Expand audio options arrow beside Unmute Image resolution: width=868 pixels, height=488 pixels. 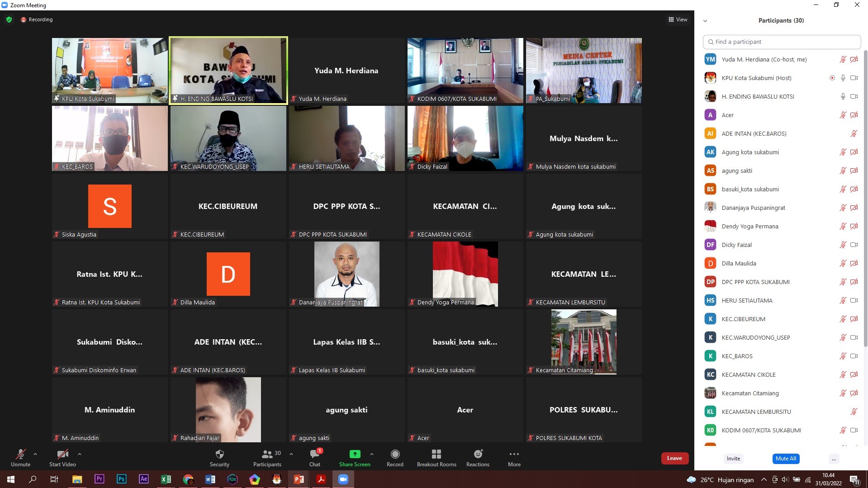[35, 454]
